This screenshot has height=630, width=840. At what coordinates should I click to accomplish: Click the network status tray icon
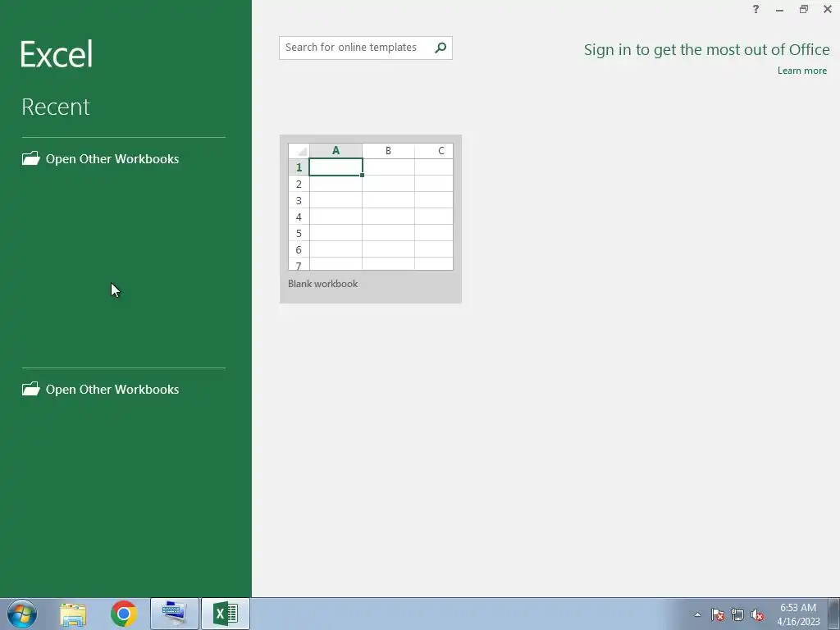pos(737,615)
